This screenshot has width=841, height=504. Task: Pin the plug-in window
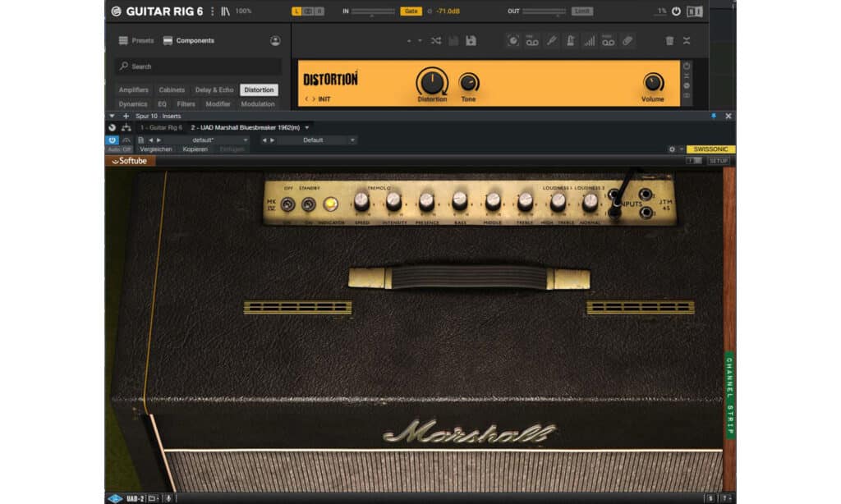coord(714,116)
